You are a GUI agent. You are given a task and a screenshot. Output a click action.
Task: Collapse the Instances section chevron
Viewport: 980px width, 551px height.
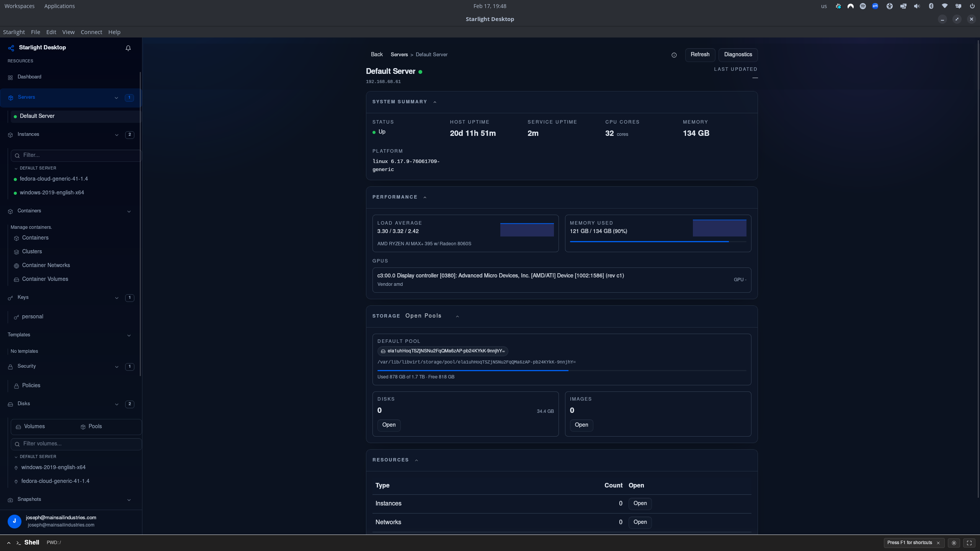117,135
